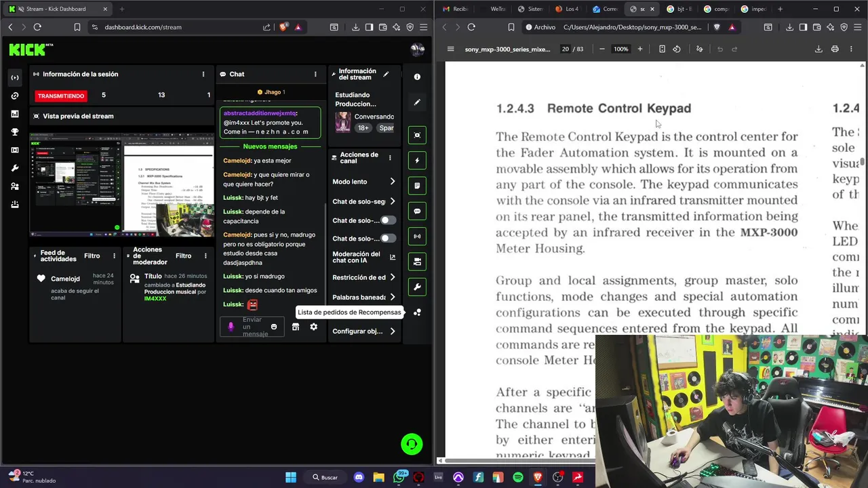868x488 pixels.
Task: Open the analytics chart icon in the sidebar
Action: coord(15,114)
